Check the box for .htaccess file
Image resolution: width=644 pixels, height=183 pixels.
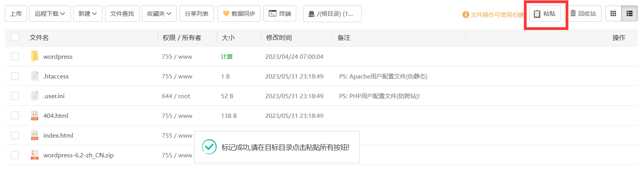click(15, 76)
